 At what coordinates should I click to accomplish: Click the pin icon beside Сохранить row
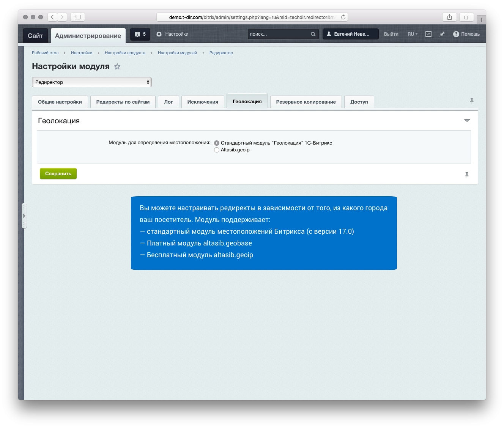click(x=467, y=175)
